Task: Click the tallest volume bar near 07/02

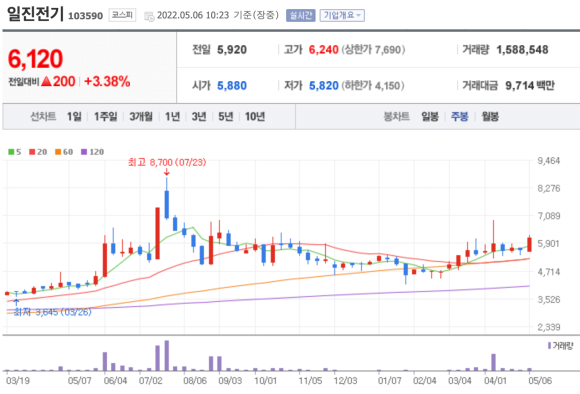Action: [166, 356]
